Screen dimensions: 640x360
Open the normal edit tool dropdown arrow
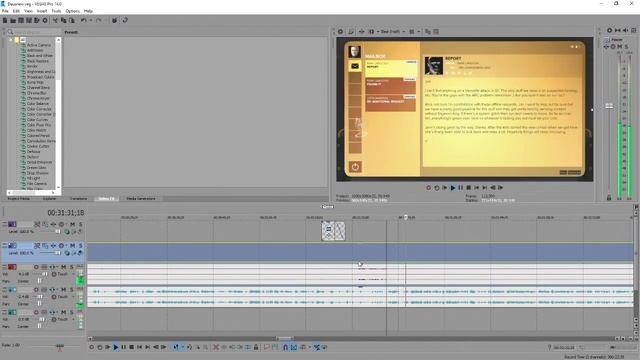coord(182,347)
